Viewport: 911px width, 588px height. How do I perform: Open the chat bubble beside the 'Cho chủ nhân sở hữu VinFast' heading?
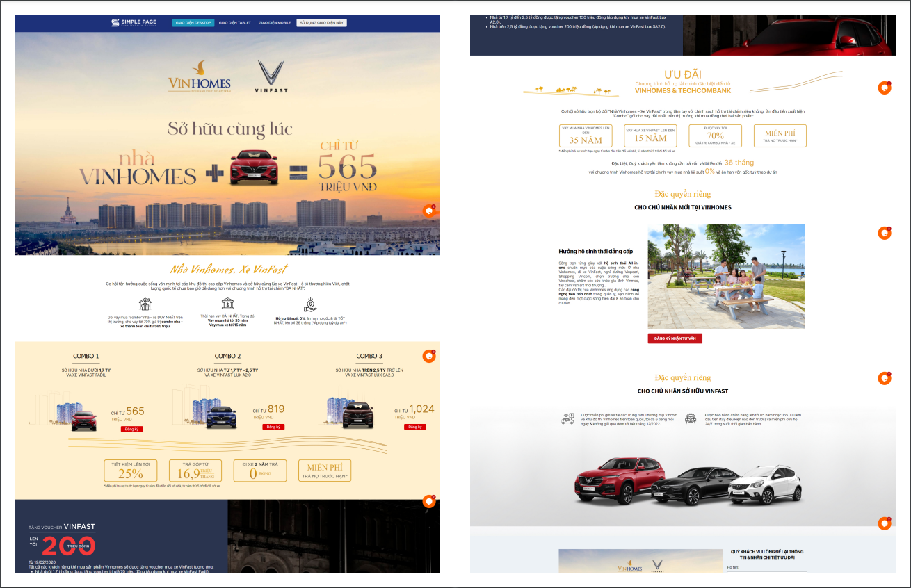pos(885,378)
